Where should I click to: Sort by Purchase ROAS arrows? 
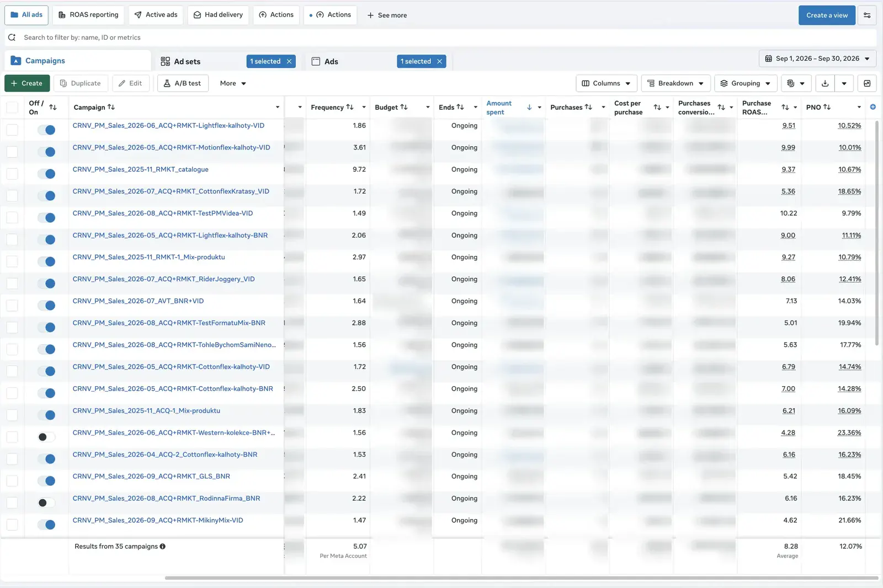tap(785, 108)
